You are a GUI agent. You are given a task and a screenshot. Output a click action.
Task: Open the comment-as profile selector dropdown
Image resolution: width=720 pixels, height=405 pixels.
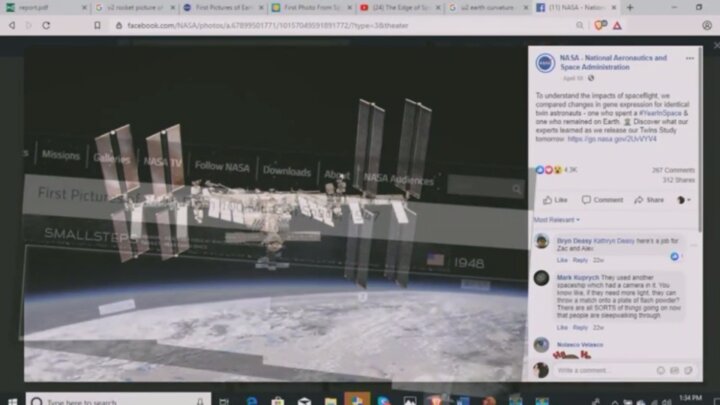click(x=684, y=200)
